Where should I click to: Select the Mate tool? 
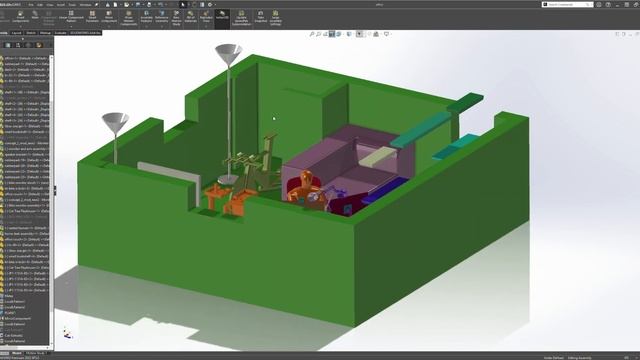[35, 16]
